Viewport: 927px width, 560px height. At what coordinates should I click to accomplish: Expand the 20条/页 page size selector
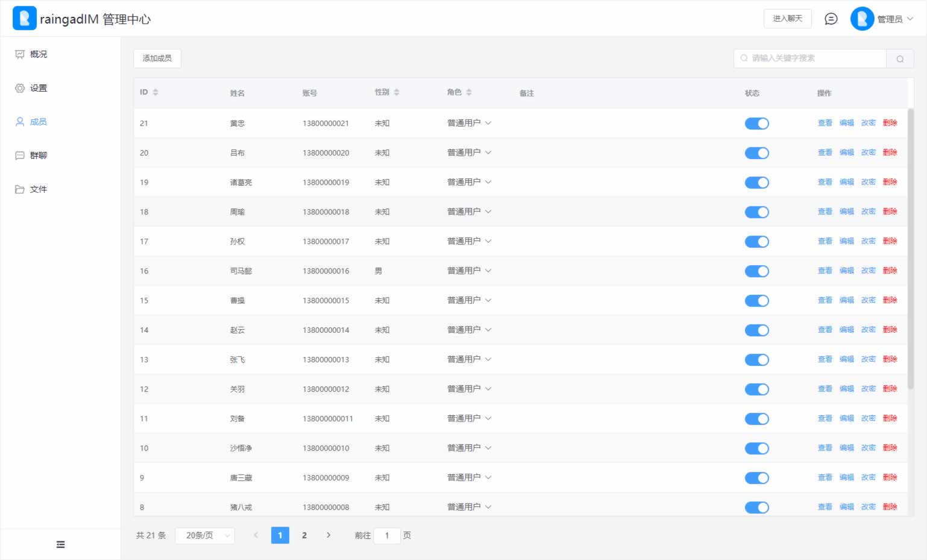(x=205, y=535)
